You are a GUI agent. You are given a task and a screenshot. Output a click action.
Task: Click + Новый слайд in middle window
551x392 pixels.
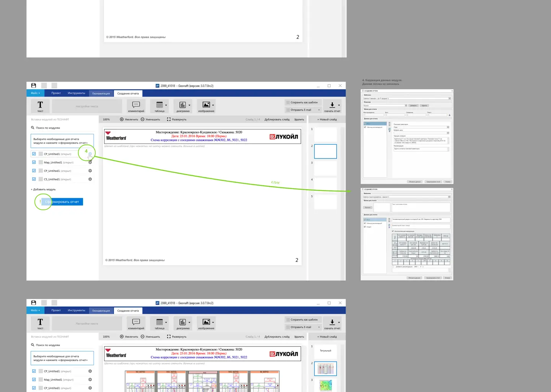(x=327, y=119)
